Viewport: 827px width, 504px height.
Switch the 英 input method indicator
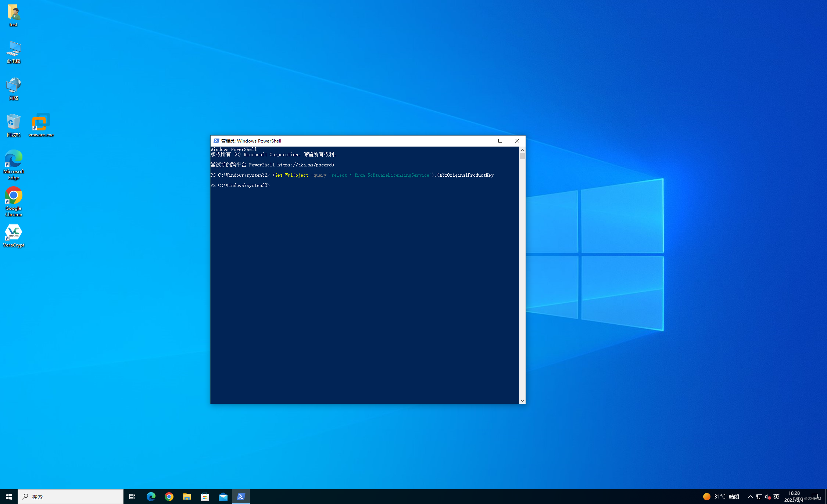tap(776, 497)
